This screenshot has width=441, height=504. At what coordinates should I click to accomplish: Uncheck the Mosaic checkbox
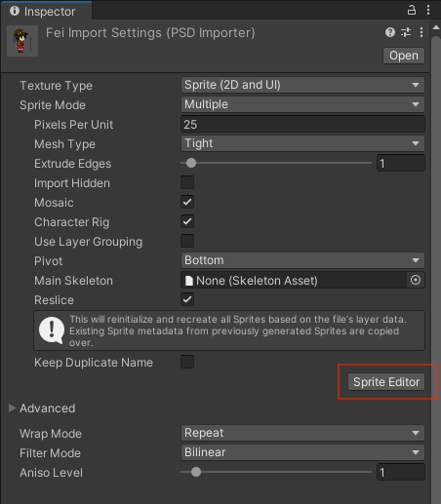coord(187,202)
